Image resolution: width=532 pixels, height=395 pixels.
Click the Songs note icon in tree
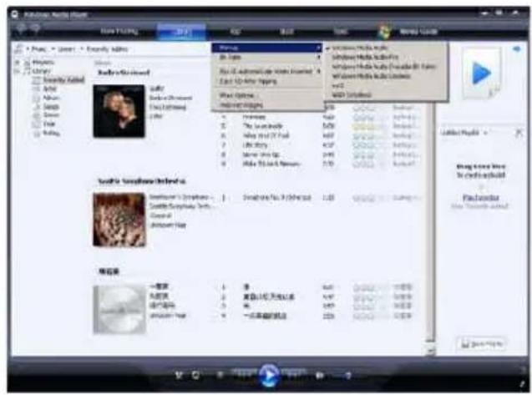[36, 107]
